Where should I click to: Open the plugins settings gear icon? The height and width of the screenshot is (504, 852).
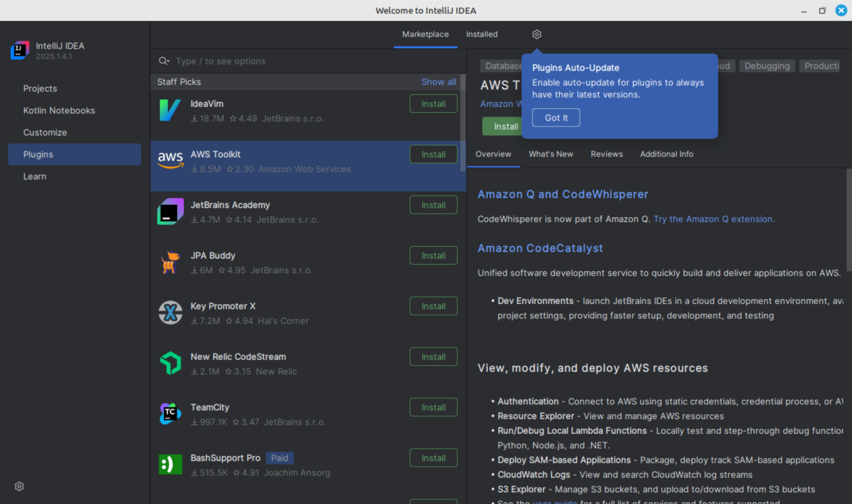point(536,34)
